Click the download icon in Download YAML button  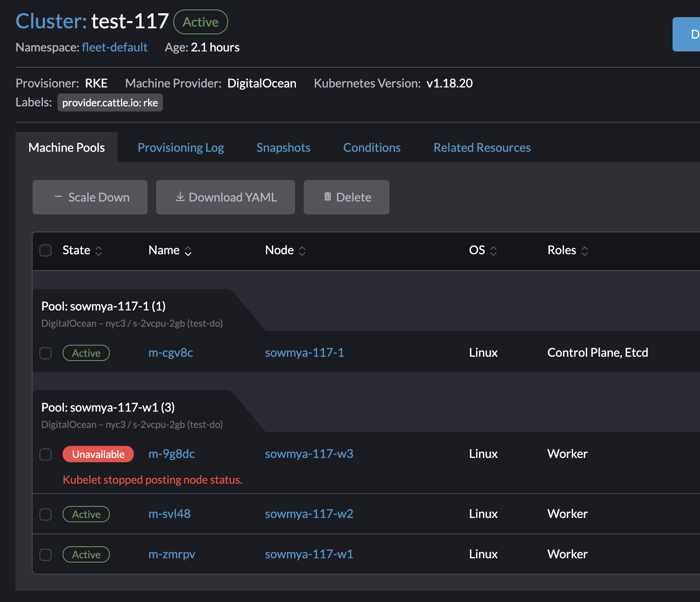click(181, 197)
